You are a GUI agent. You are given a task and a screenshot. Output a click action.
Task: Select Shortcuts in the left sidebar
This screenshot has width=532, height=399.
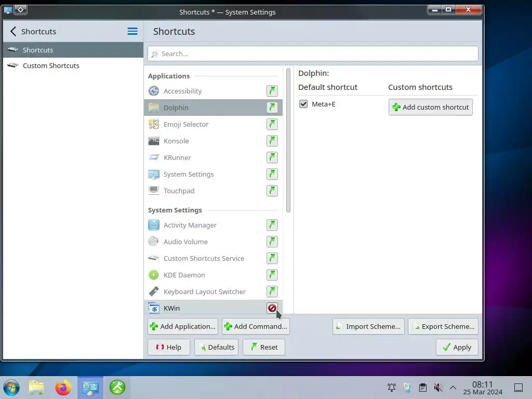tap(73, 50)
